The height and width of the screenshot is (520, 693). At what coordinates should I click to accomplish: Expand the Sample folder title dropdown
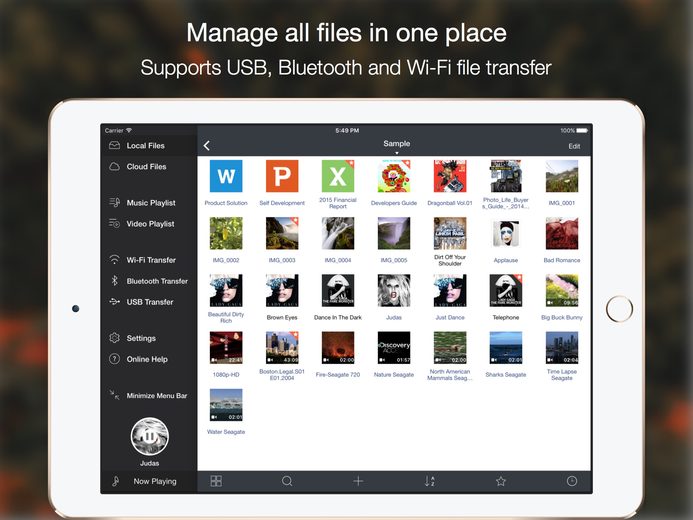(396, 146)
